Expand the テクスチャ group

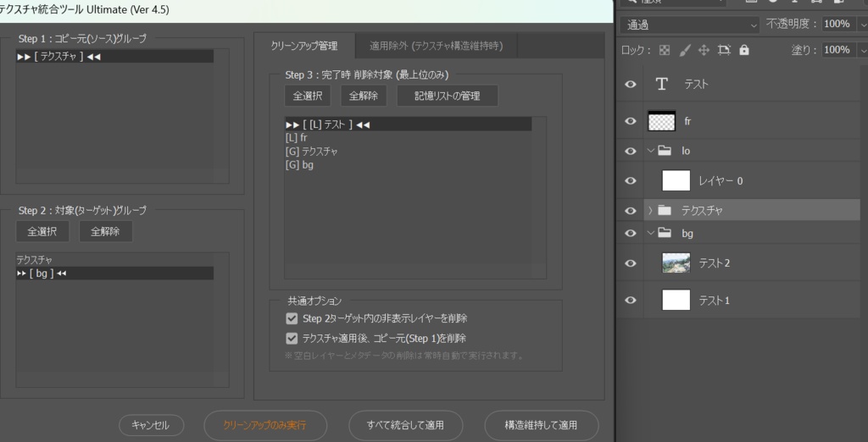click(x=650, y=210)
